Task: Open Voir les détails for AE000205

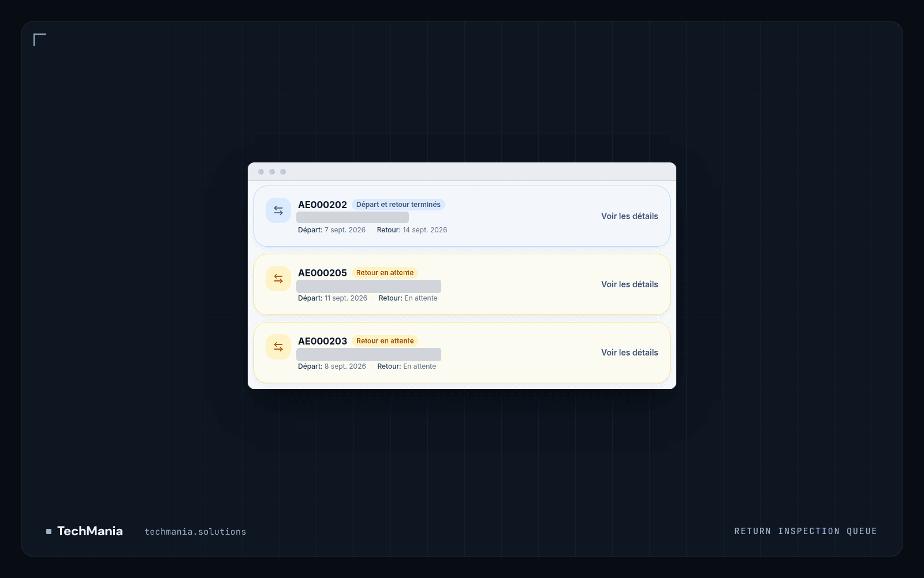Action: tap(629, 284)
